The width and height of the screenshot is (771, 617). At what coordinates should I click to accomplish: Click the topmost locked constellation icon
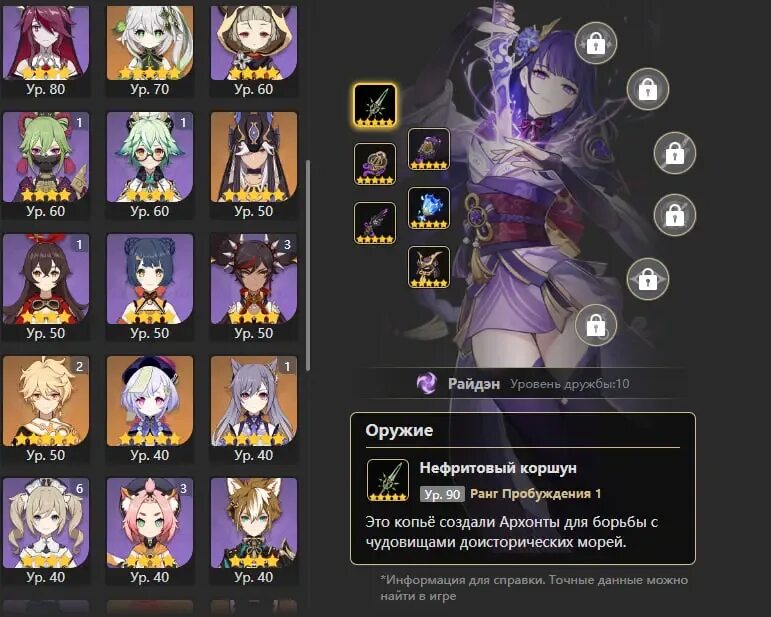(x=596, y=44)
